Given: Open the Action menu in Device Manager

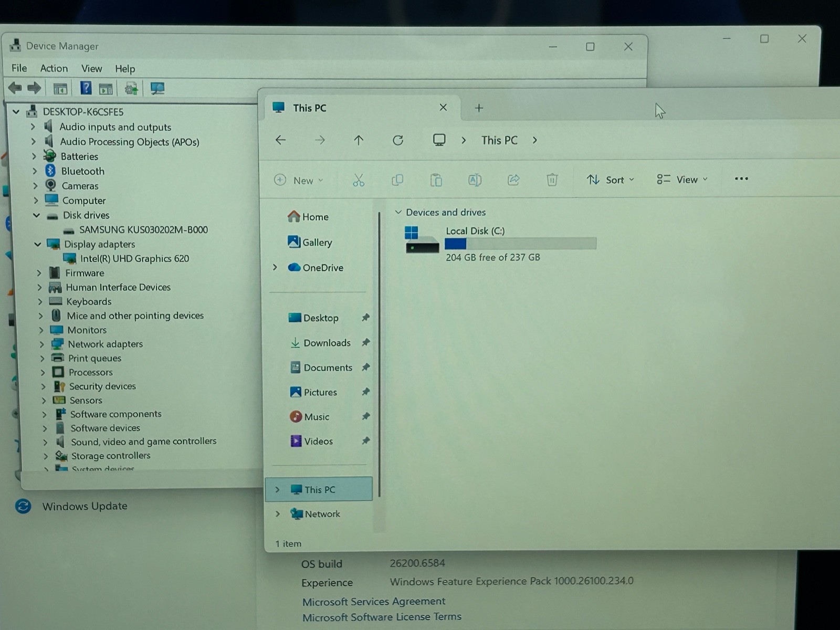Looking at the screenshot, I should point(54,68).
